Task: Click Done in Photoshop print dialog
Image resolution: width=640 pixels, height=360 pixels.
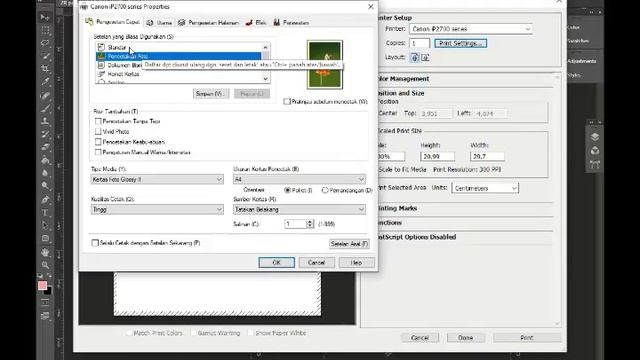Action: pyautogui.click(x=466, y=338)
